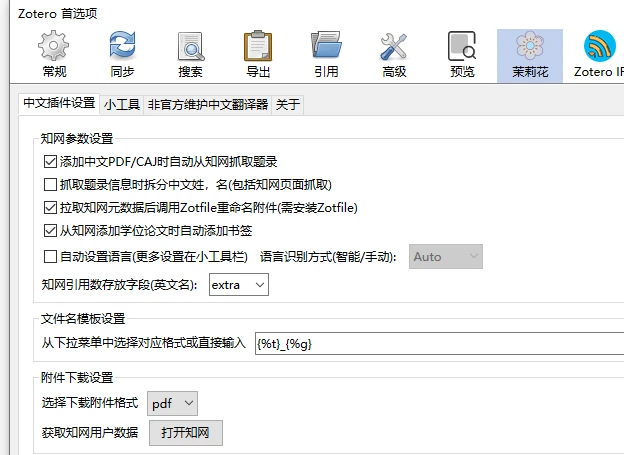Open the pdf attachment format dropdown
Viewport: 624px width, 455px height.
coord(172,403)
